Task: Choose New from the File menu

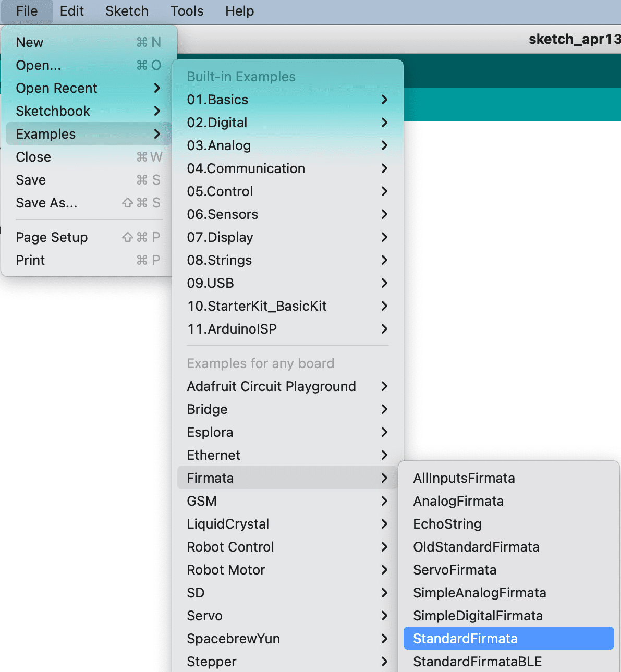Action: click(x=89, y=42)
